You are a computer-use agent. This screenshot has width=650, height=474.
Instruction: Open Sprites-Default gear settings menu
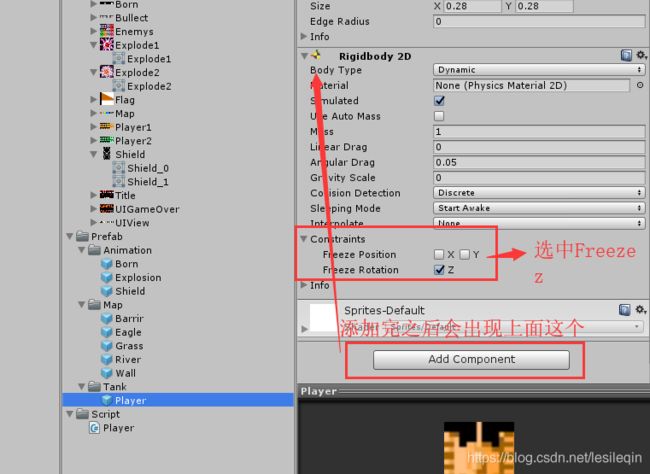click(640, 309)
